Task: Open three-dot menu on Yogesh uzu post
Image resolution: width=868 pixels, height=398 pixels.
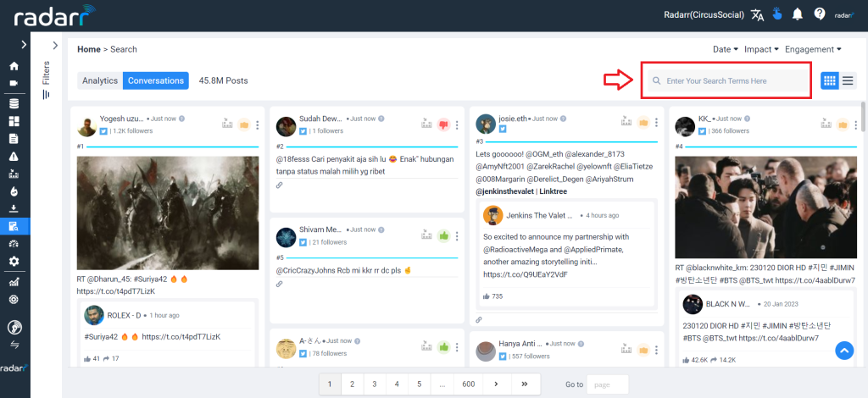Action: pos(258,125)
